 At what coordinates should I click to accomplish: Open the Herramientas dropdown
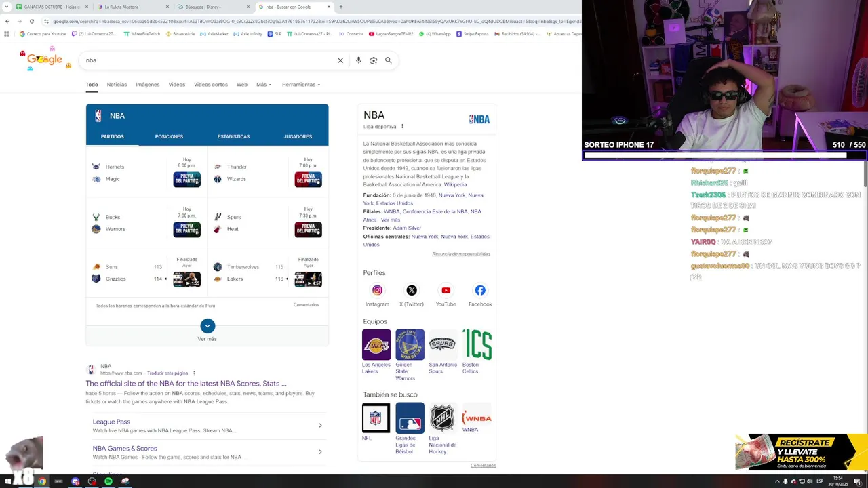coord(301,85)
